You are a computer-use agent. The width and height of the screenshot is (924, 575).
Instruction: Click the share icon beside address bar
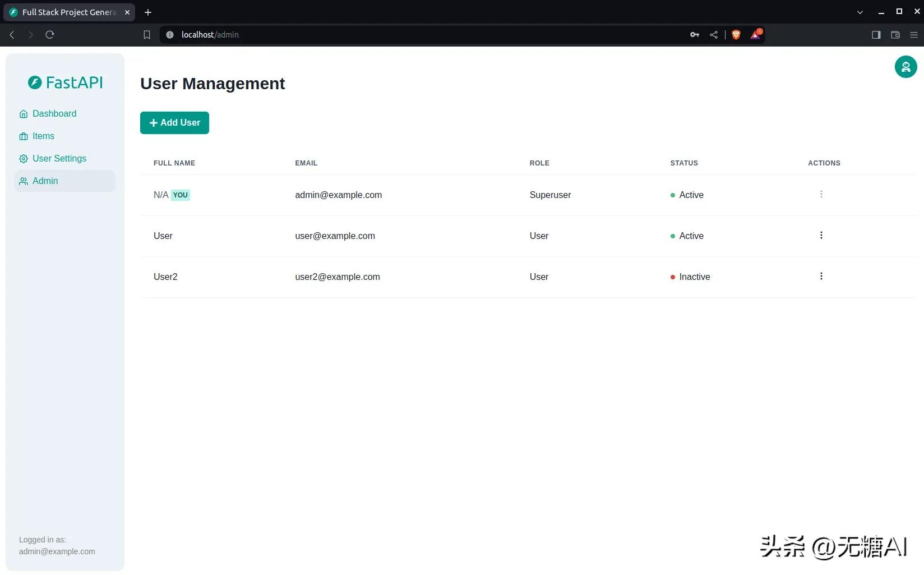(x=714, y=34)
